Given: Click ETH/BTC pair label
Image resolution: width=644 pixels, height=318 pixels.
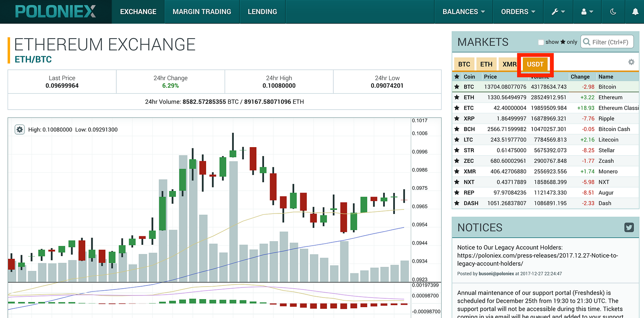Looking at the screenshot, I should pos(33,59).
